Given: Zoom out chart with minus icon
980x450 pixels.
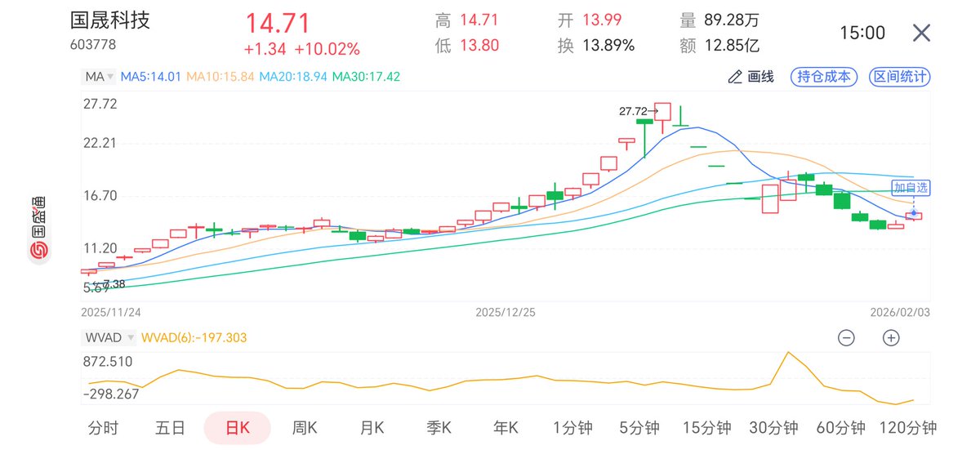Looking at the screenshot, I should click(847, 337).
